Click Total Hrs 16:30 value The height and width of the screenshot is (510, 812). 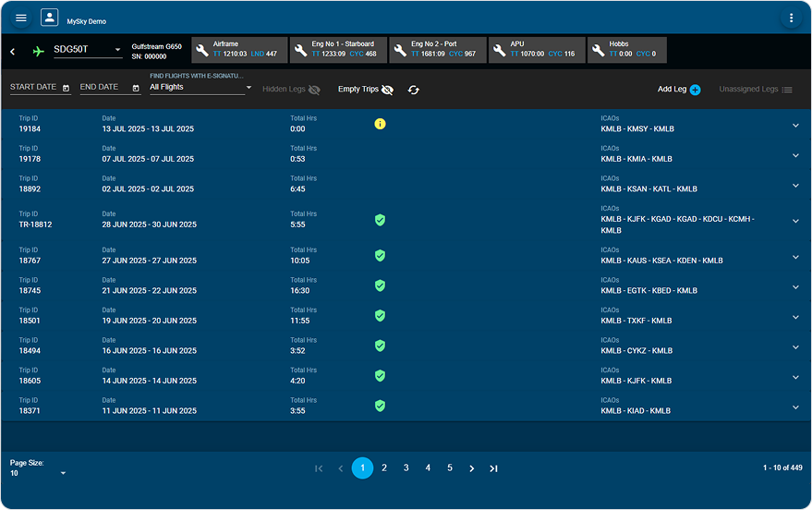[x=300, y=290]
